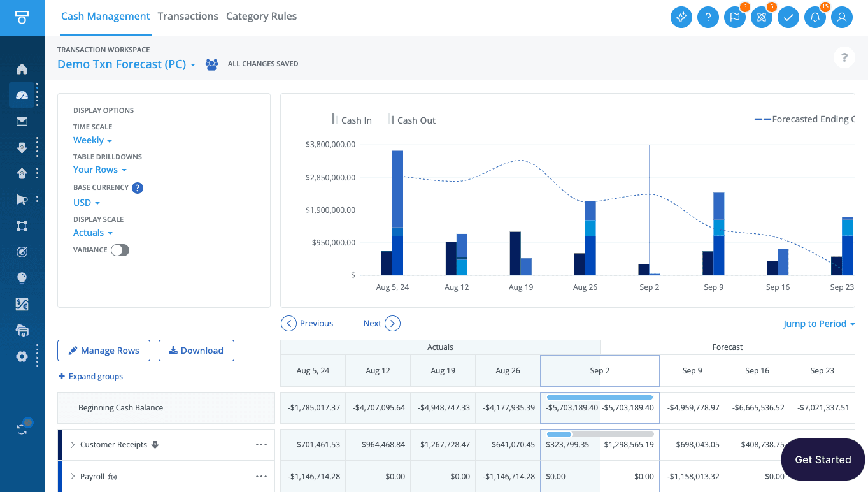Expand the Customer Receipts row
The image size is (868, 492).
click(73, 445)
